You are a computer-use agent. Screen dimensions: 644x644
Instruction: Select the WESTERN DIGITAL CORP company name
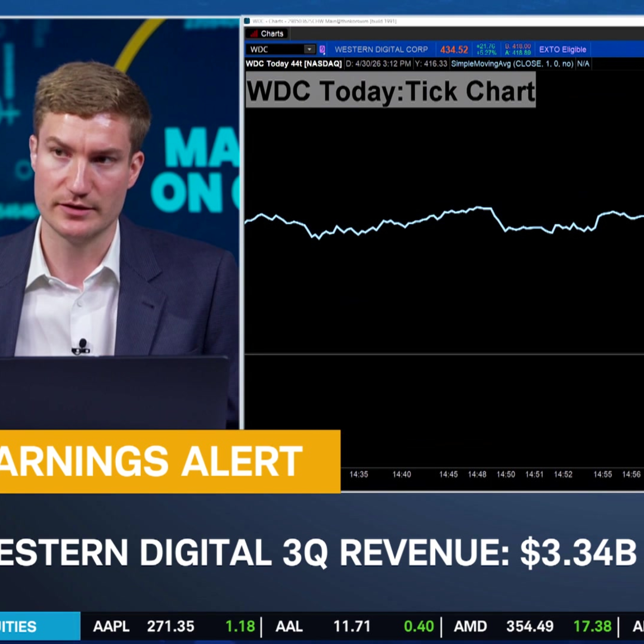381,49
